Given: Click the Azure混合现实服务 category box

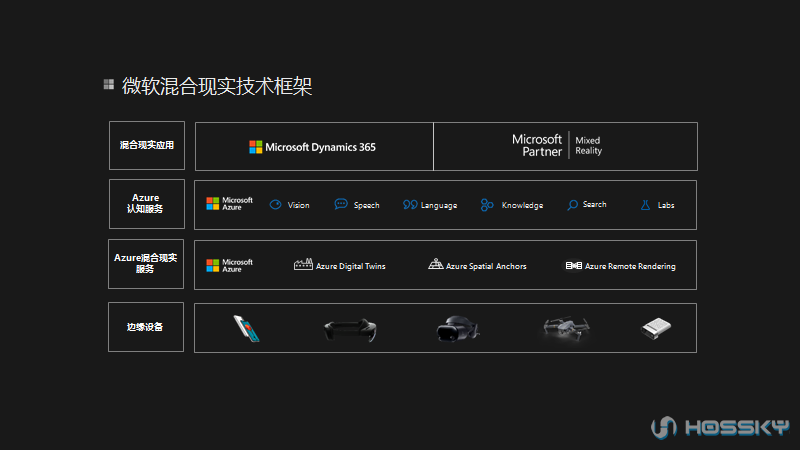Looking at the screenshot, I should [146, 264].
